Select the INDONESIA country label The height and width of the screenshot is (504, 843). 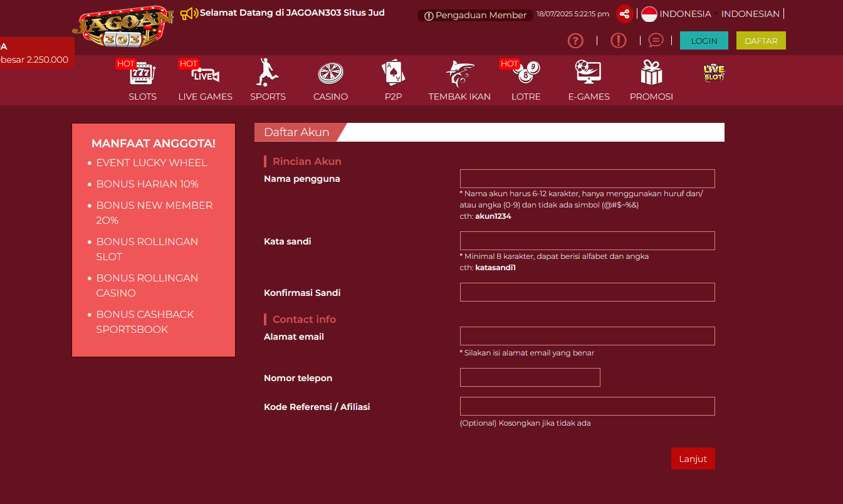(x=685, y=14)
